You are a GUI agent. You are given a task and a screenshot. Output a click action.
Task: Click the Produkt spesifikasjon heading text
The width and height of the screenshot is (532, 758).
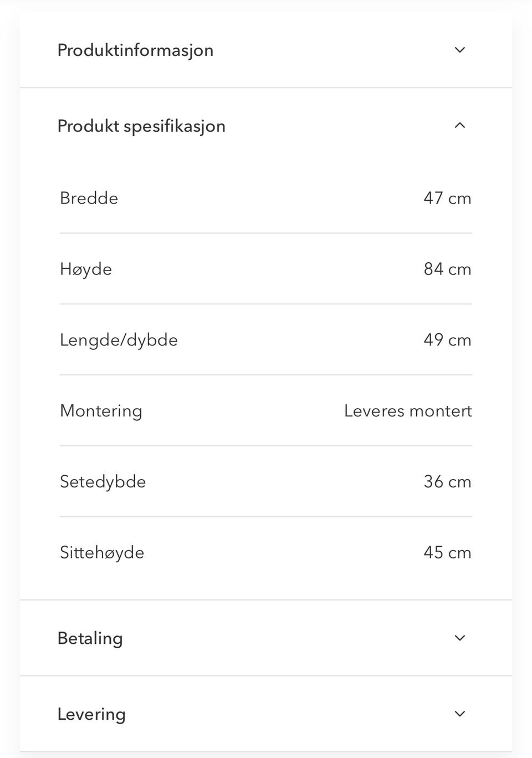(x=141, y=126)
